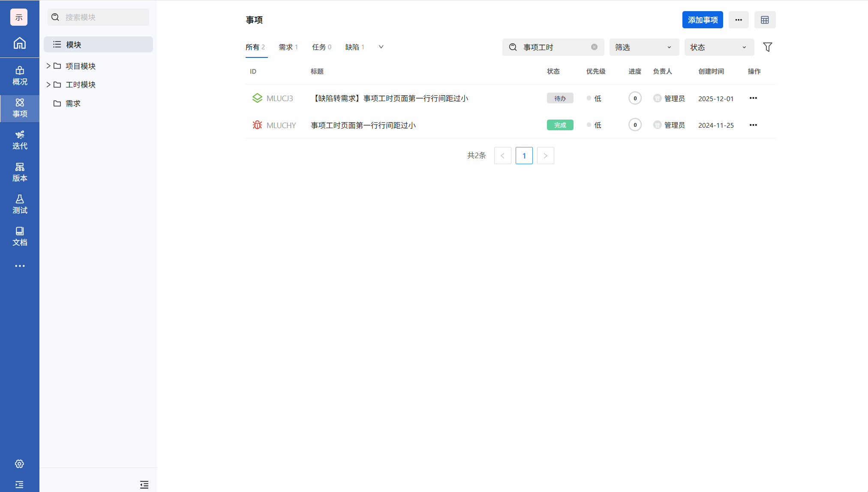Open settings gear in sidebar
This screenshot has height=492, width=868.
pos(19,464)
